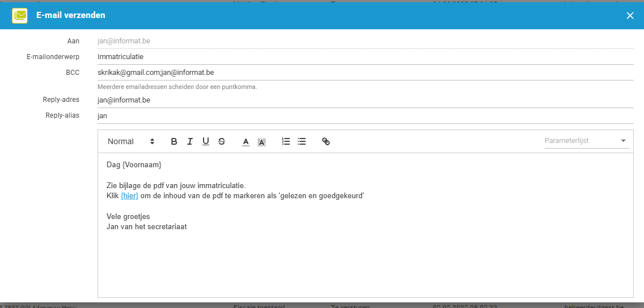The image size is (644, 308).
Task: Open the text background highlight picker
Action: [262, 142]
